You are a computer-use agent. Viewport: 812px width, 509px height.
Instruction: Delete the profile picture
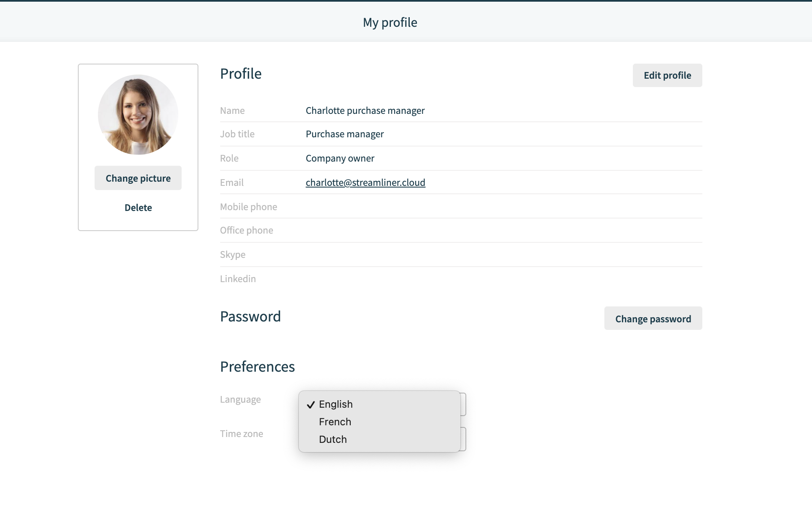[138, 208]
